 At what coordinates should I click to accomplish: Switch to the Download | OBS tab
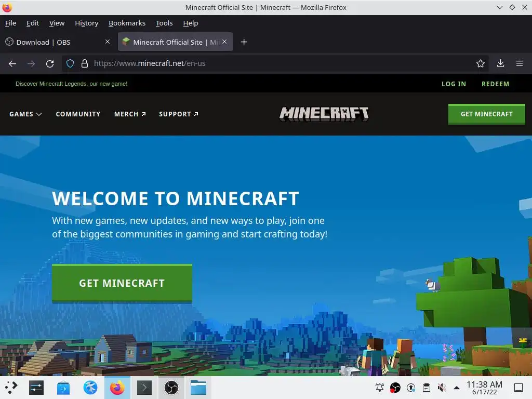[58, 42]
